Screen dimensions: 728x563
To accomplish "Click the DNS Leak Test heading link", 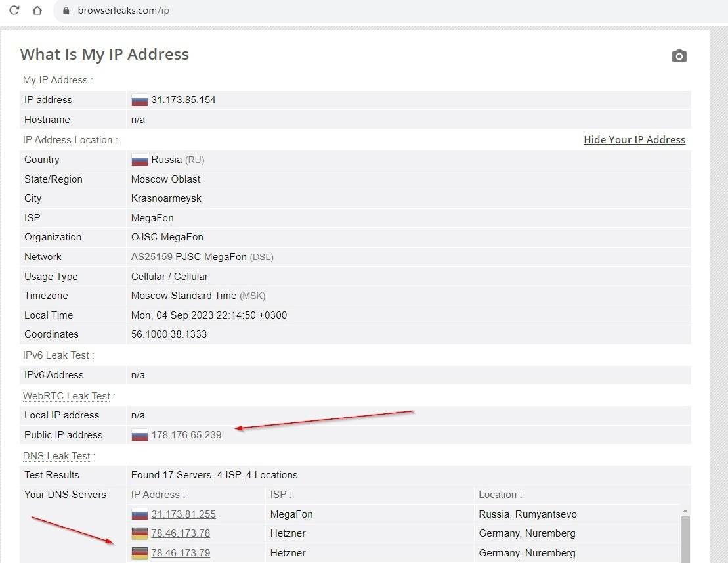I will [x=56, y=456].
